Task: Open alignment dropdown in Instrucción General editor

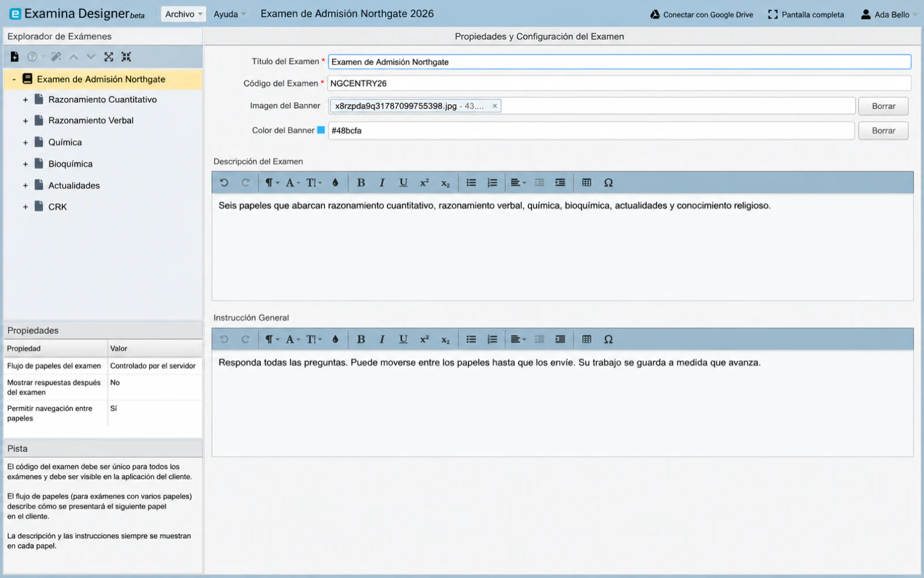Action: 518,339
